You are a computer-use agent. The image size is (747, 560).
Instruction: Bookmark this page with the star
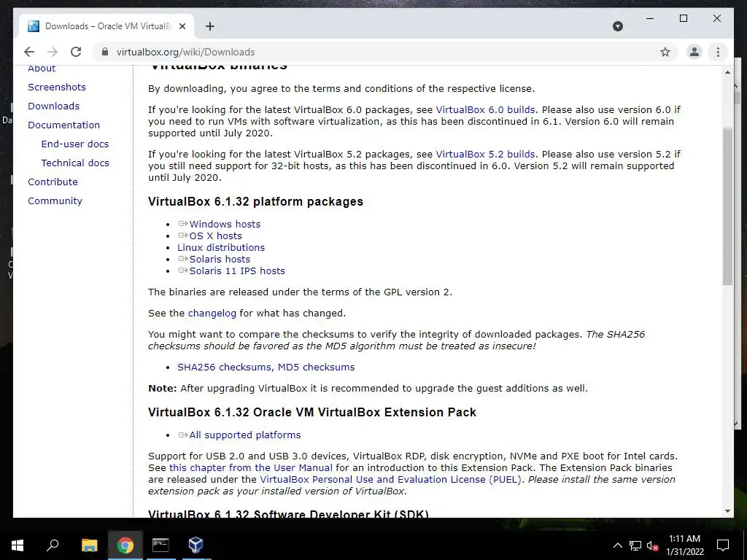665,52
